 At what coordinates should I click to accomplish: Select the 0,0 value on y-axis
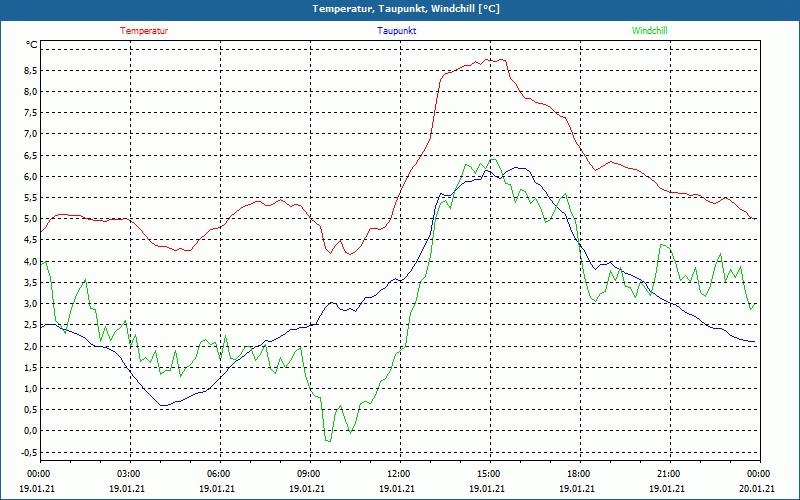(x=30, y=431)
